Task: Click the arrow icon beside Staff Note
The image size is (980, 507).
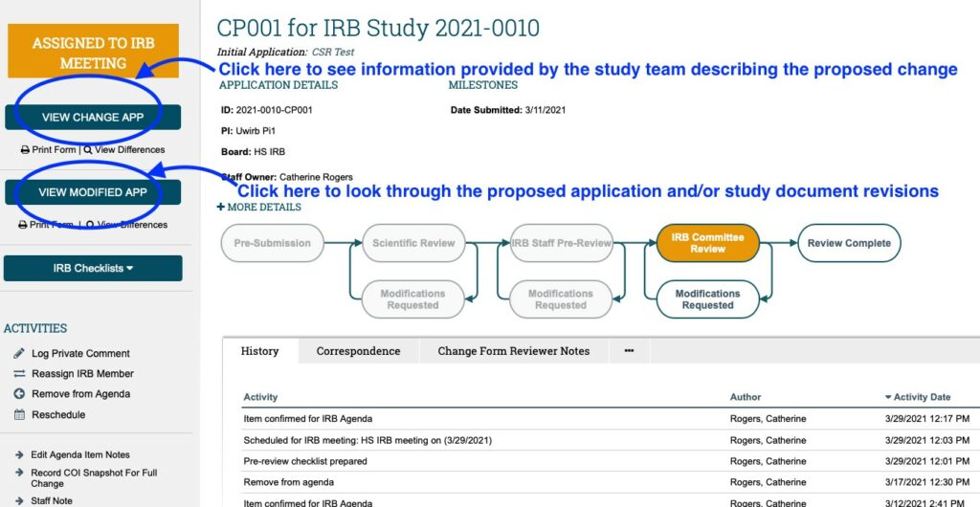Action: (19, 500)
